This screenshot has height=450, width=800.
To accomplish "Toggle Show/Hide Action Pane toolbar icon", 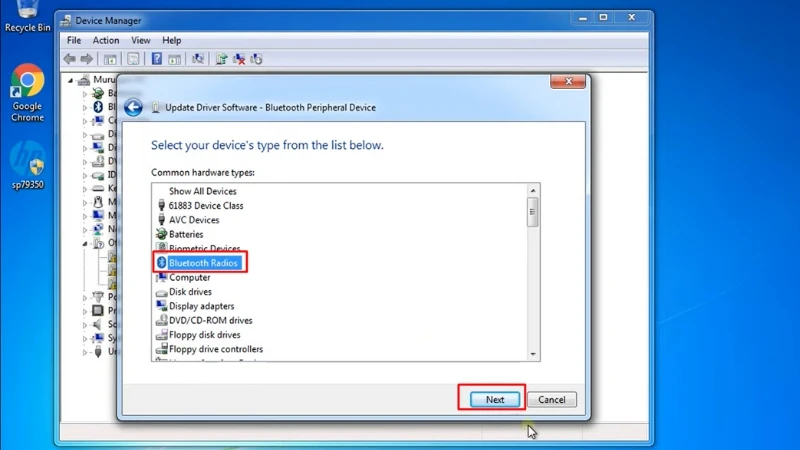I will (x=174, y=59).
